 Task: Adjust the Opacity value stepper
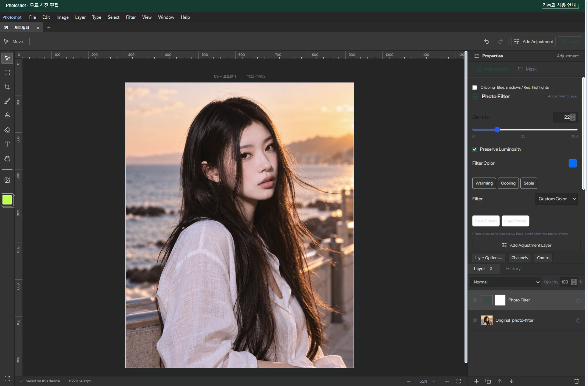[x=574, y=282]
